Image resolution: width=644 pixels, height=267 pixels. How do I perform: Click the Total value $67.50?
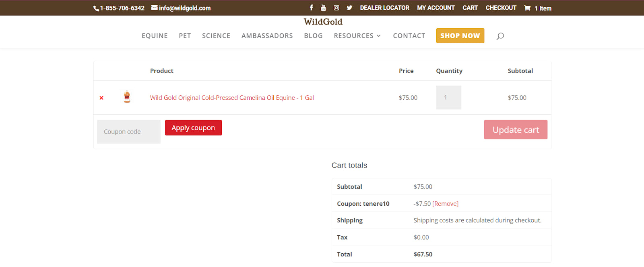(423, 255)
